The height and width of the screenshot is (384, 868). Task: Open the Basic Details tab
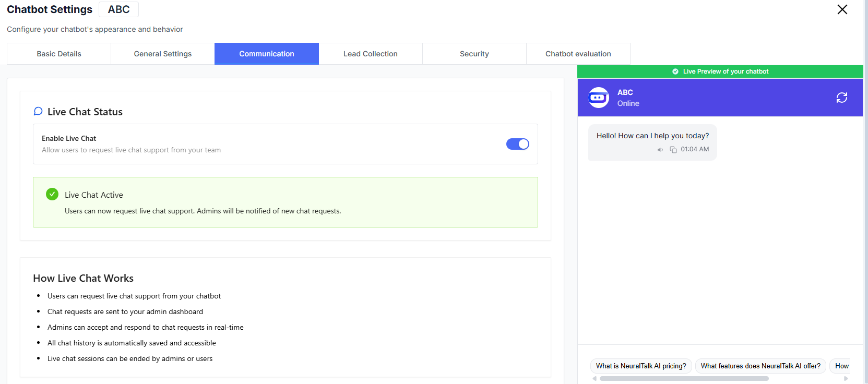[x=59, y=54]
